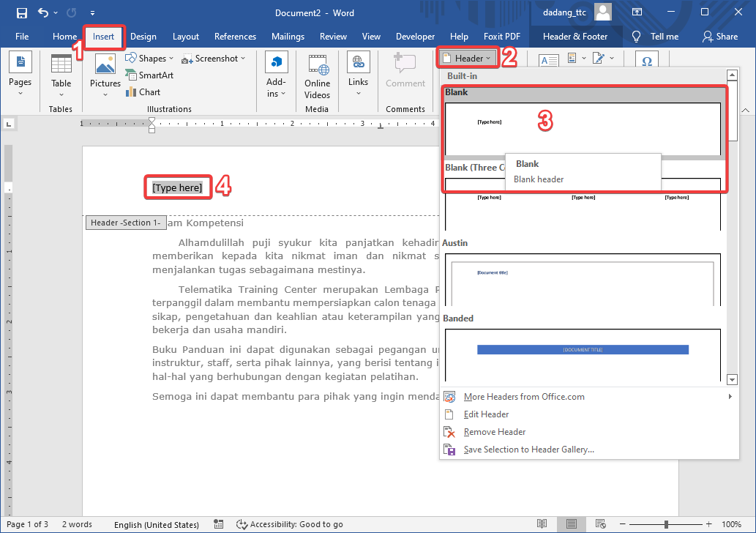Open Online Videos tool
The height and width of the screenshot is (533, 756).
tap(317, 75)
